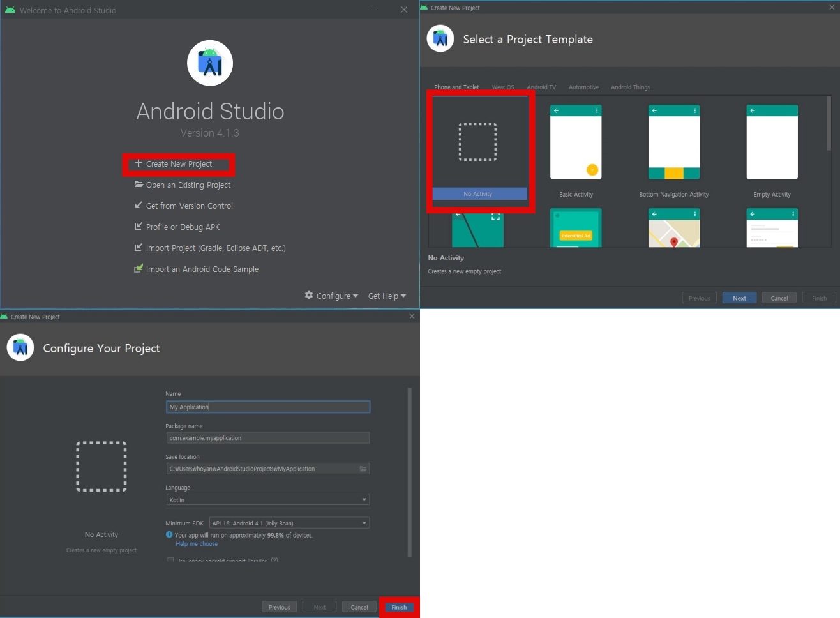Select the Interstitial Ad template thumbnail
The image size is (840, 618).
(576, 228)
